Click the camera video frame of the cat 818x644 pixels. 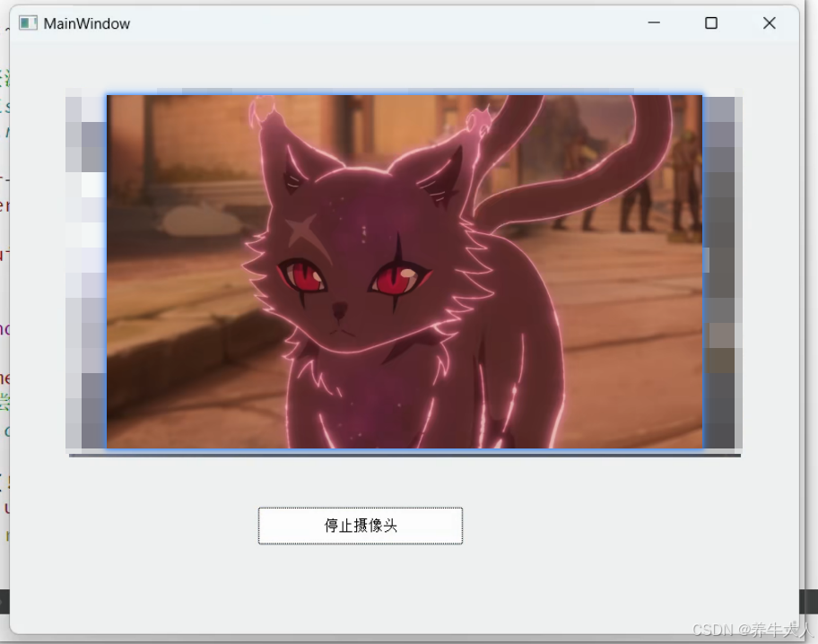405,272
